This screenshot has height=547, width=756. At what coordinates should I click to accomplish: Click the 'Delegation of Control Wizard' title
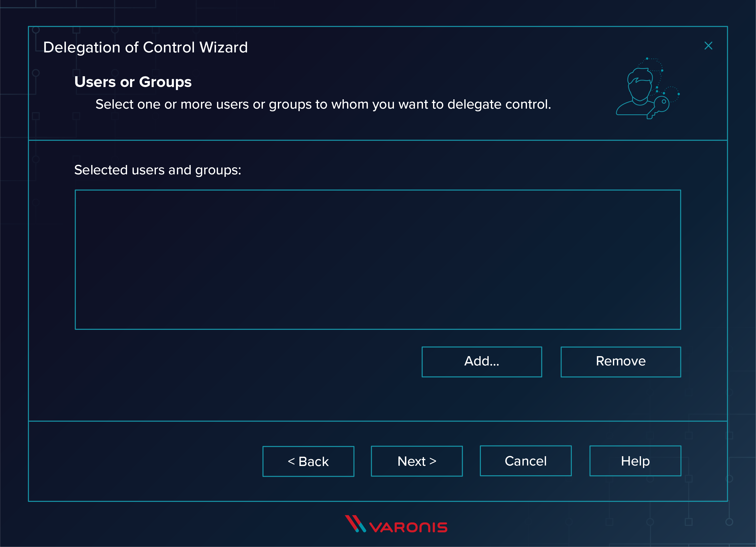[145, 47]
